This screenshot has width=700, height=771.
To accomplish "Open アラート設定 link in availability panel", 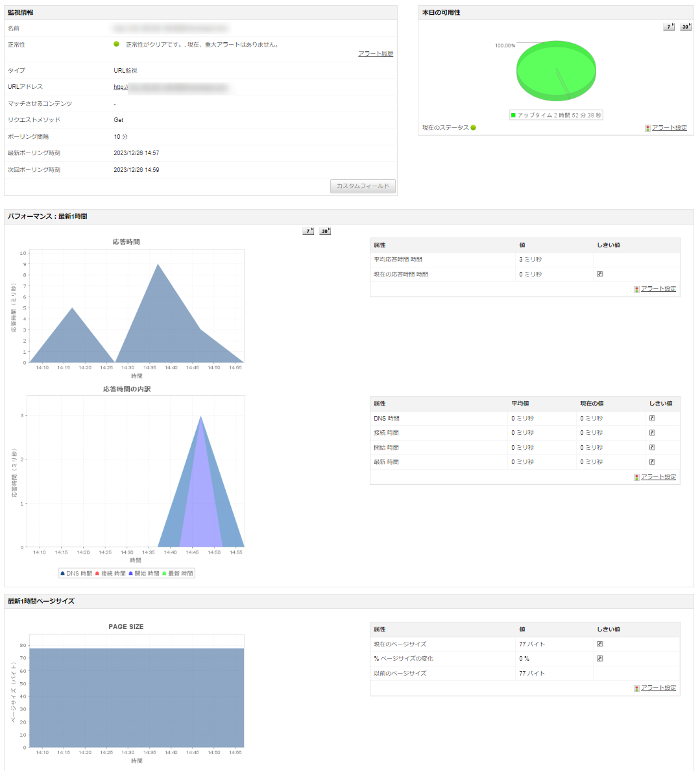I will click(669, 128).
